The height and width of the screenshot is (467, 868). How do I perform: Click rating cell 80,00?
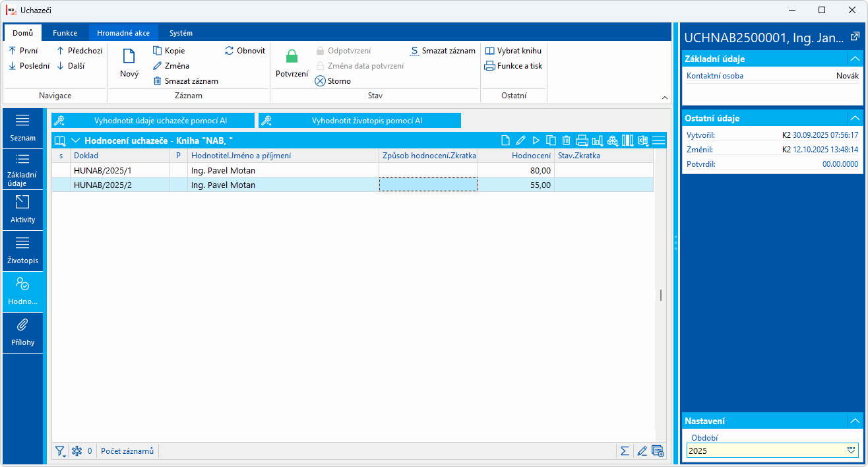point(516,170)
